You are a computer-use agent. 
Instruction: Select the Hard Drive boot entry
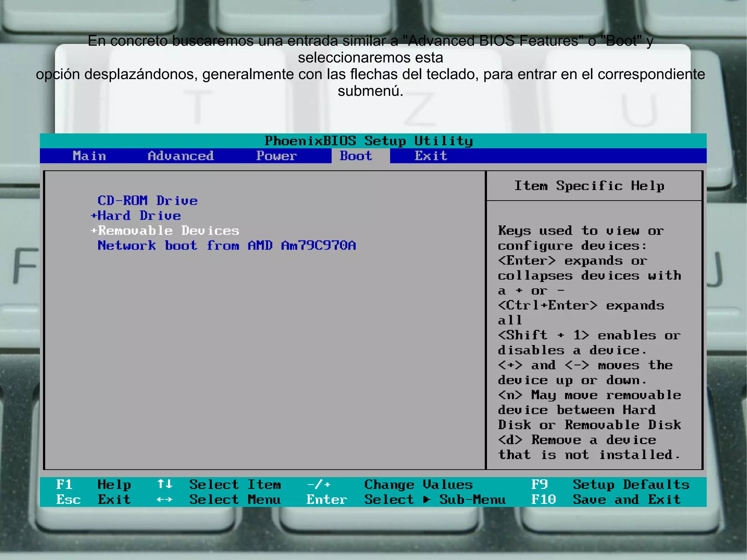click(x=139, y=216)
